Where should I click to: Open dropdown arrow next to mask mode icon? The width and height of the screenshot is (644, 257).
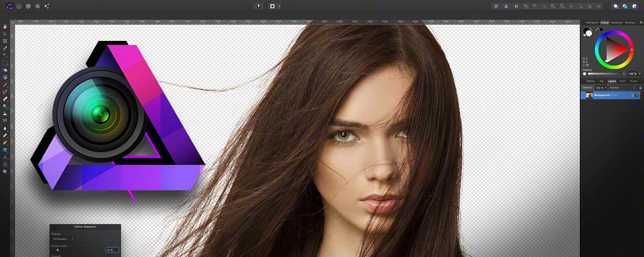[x=279, y=6]
